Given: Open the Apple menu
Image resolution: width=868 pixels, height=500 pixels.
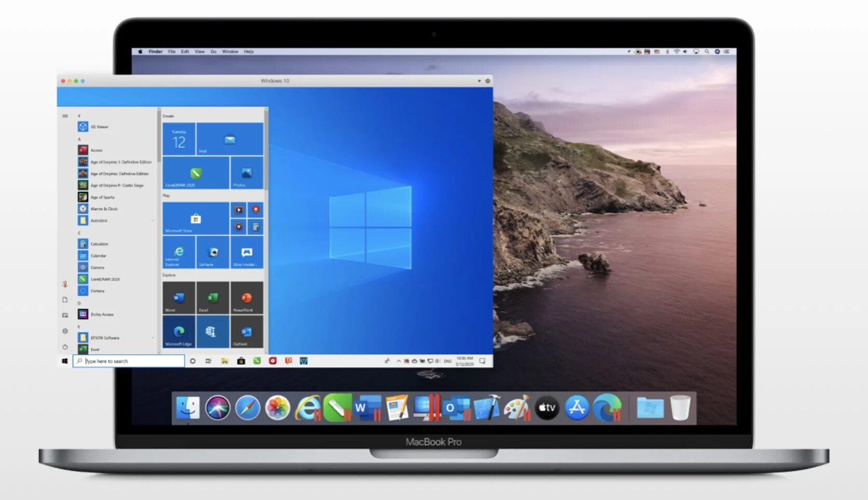Looking at the screenshot, I should [x=140, y=51].
